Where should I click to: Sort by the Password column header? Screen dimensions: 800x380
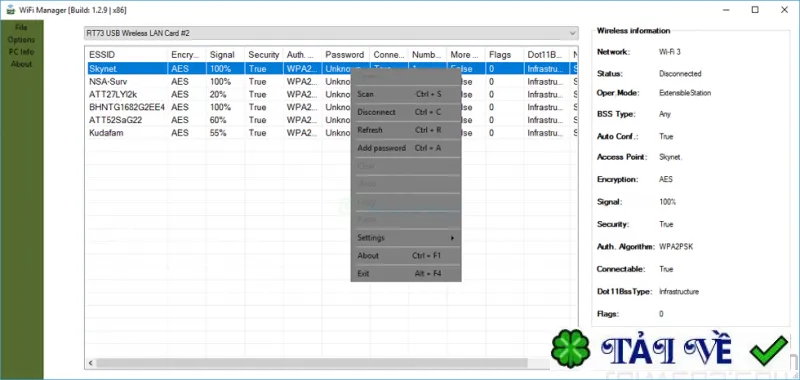point(346,55)
